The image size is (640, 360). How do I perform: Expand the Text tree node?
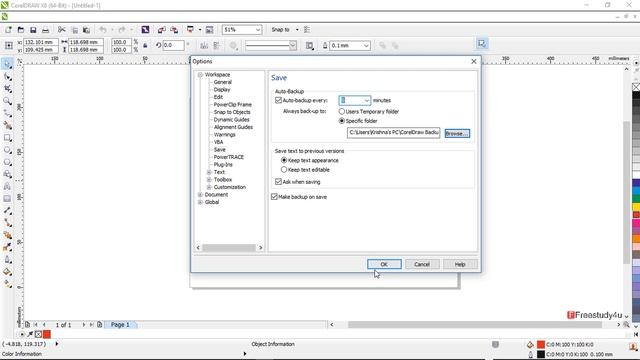tap(209, 172)
